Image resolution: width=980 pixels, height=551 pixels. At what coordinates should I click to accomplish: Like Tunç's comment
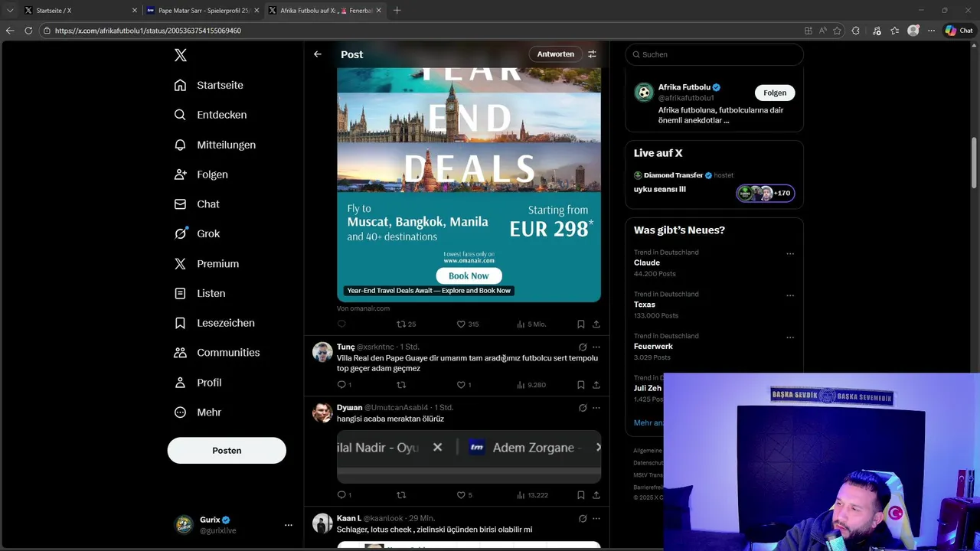pos(463,385)
